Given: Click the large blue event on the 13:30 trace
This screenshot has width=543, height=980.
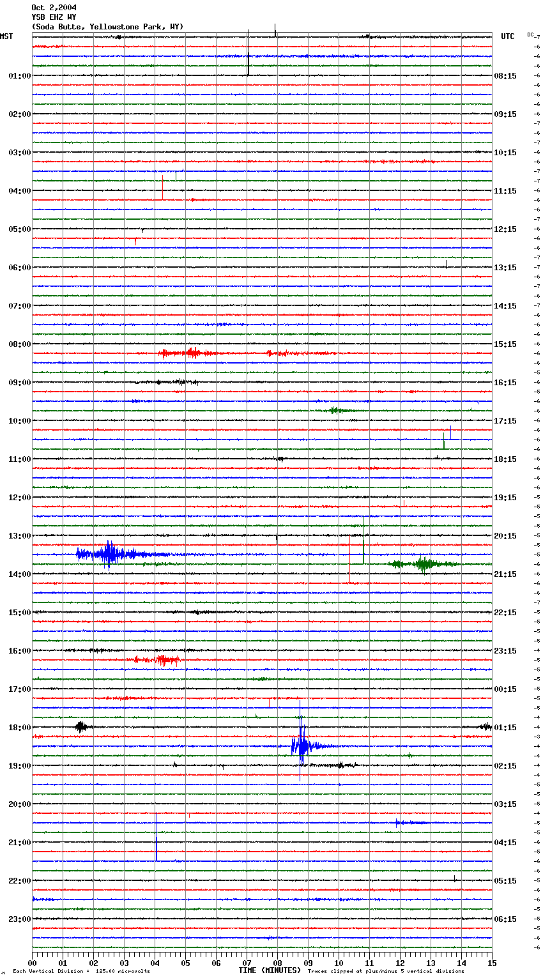Looking at the screenshot, I should pyautogui.click(x=110, y=554).
